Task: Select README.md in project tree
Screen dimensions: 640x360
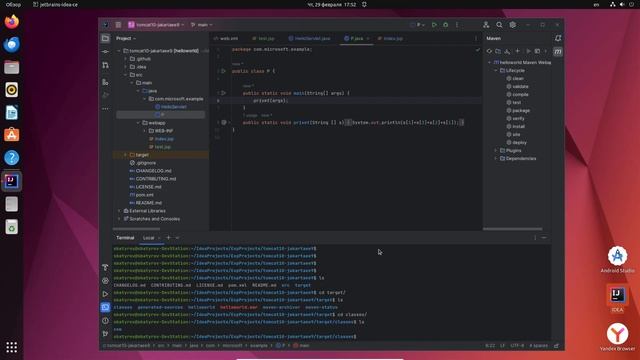Action: coord(145,203)
